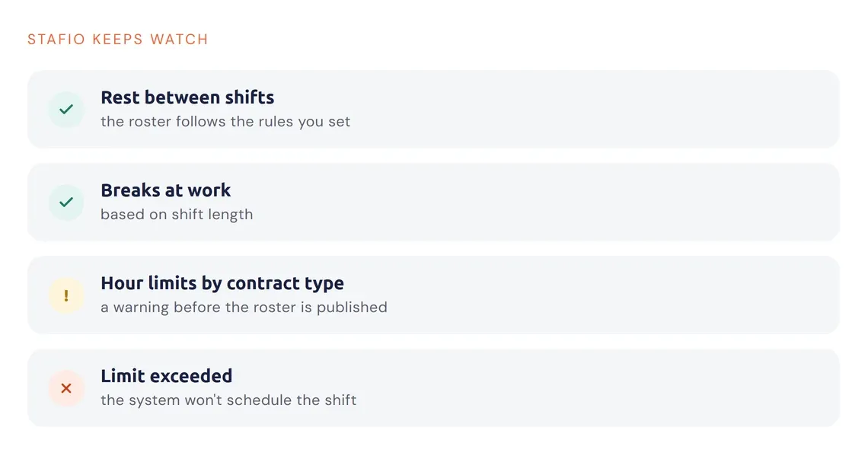
Task: Click the word STAFIO in the orange heading
Action: 56,40
